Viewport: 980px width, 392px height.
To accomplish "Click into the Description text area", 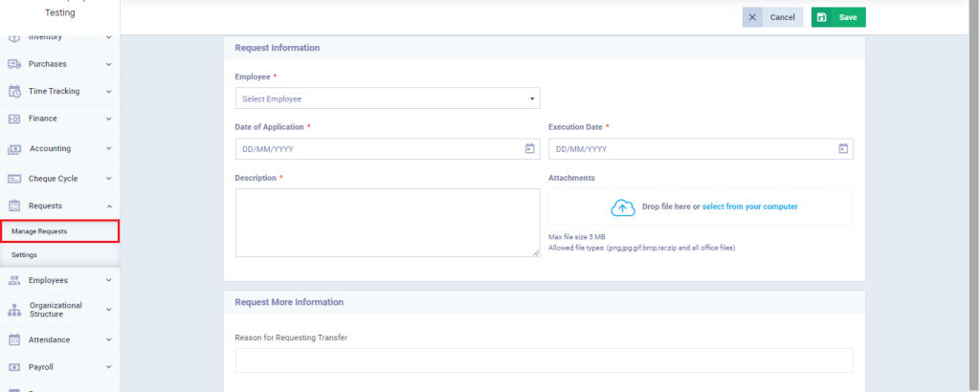I will (388, 223).
